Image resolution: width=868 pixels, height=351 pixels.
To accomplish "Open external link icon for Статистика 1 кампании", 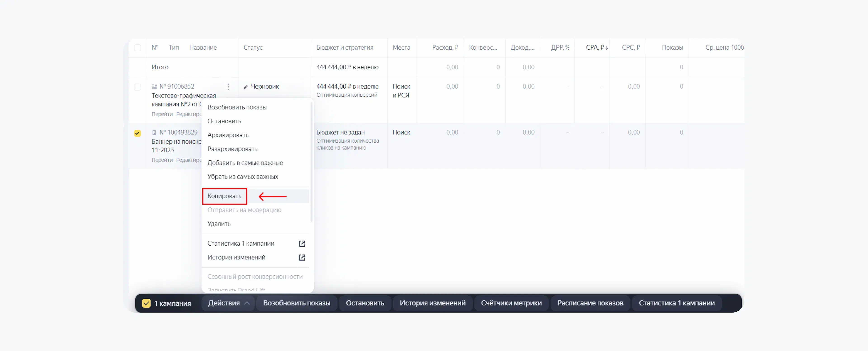I will pyautogui.click(x=302, y=244).
